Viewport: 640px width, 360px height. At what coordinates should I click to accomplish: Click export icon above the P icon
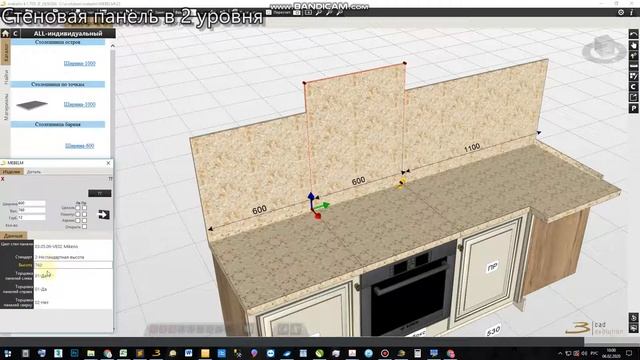633,97
